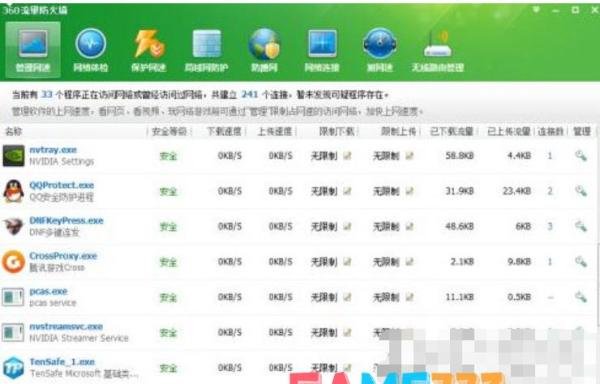The height and width of the screenshot is (384, 600).
Task: Open the 保护网速 tool
Action: click(148, 50)
